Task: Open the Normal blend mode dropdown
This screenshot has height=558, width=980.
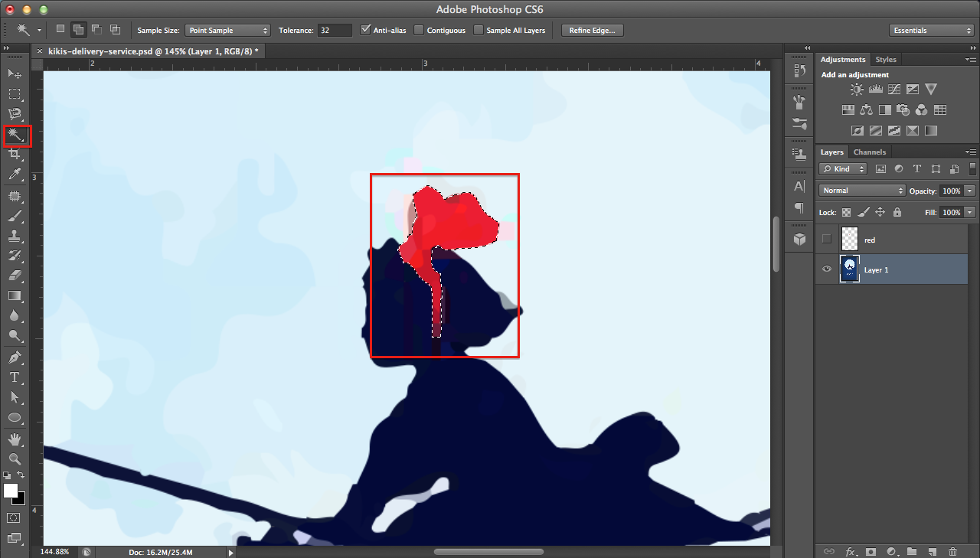Action: pos(862,191)
